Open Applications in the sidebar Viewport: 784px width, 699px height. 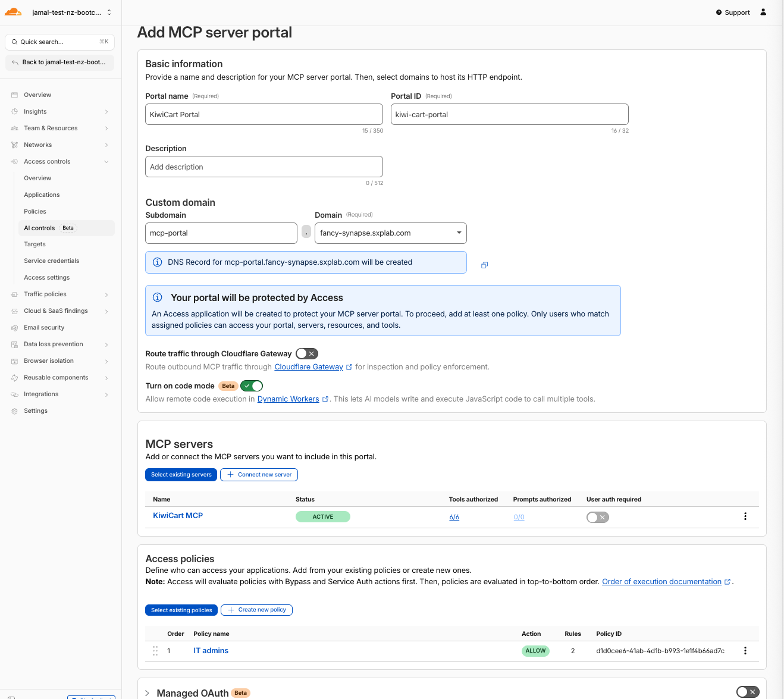point(42,195)
